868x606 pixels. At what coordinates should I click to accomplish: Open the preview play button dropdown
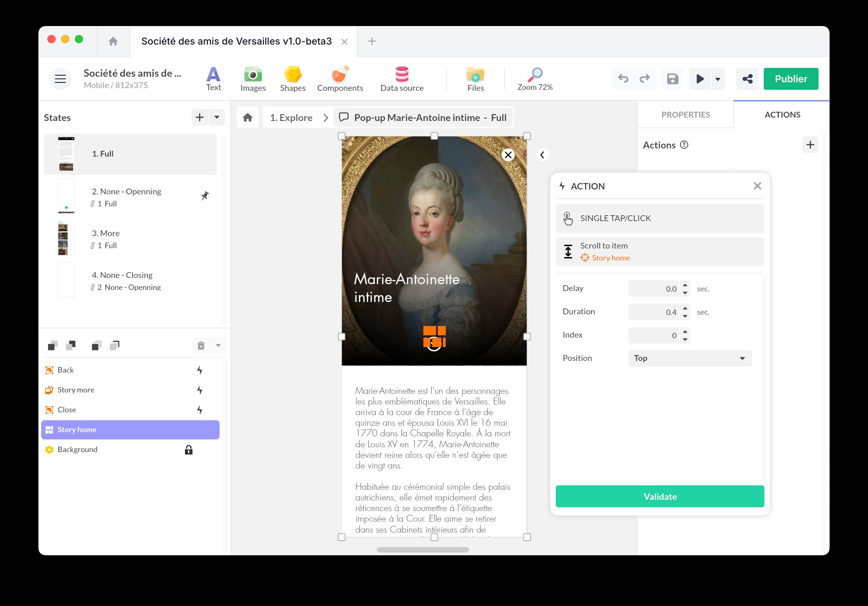click(718, 79)
